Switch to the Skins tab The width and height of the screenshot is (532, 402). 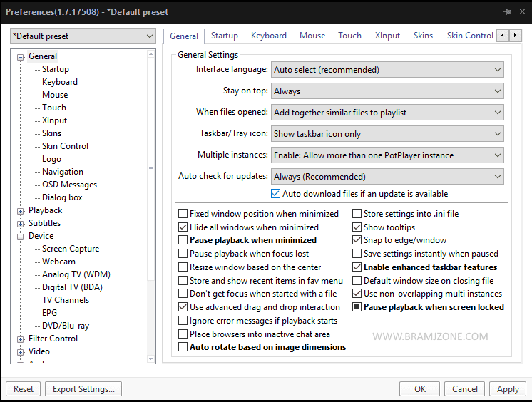423,36
